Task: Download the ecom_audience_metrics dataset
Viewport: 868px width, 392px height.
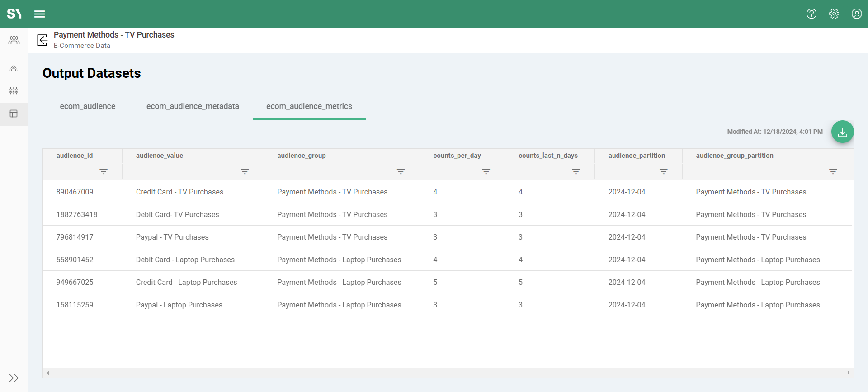Action: (842, 132)
